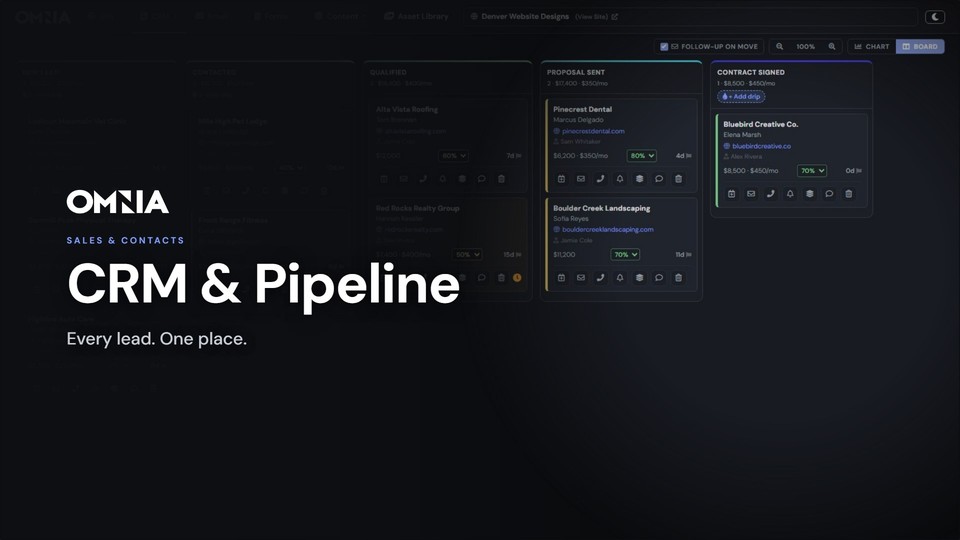
Task: Open 60% probability dropdown on Alta Vista Roofing
Action: pyautogui.click(x=454, y=156)
